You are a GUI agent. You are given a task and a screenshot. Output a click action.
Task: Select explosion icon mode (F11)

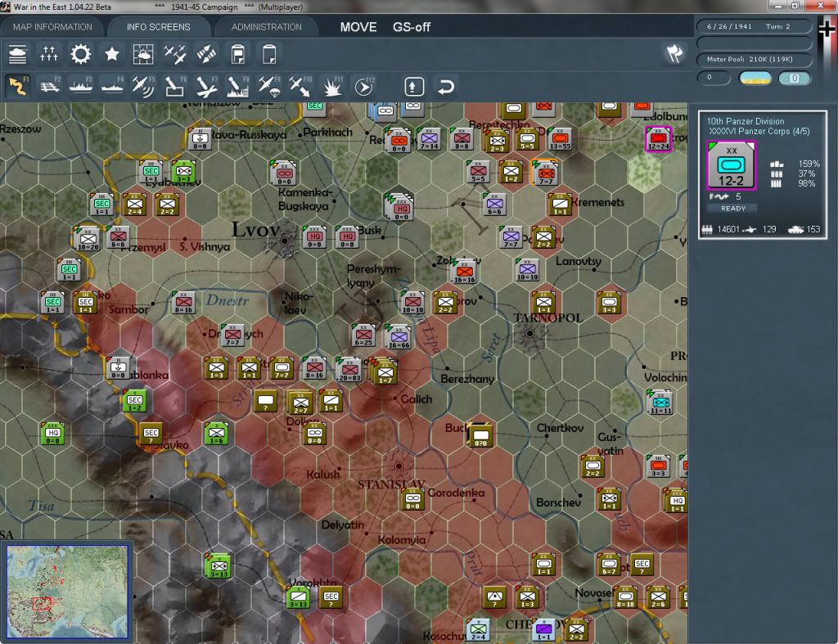[332, 86]
